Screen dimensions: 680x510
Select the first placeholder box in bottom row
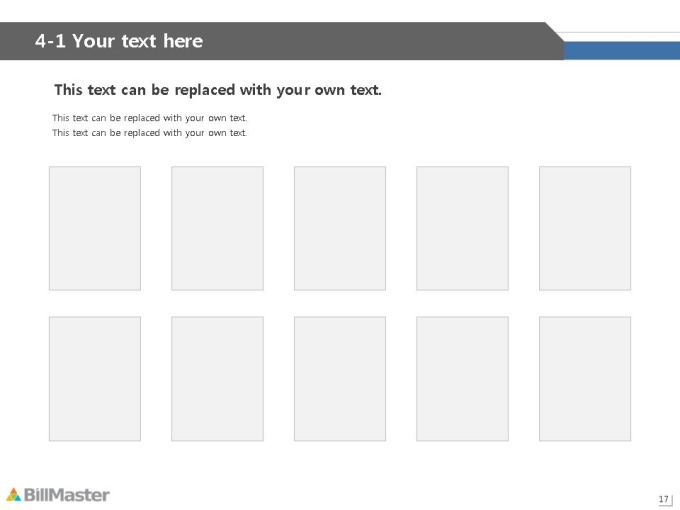click(95, 379)
